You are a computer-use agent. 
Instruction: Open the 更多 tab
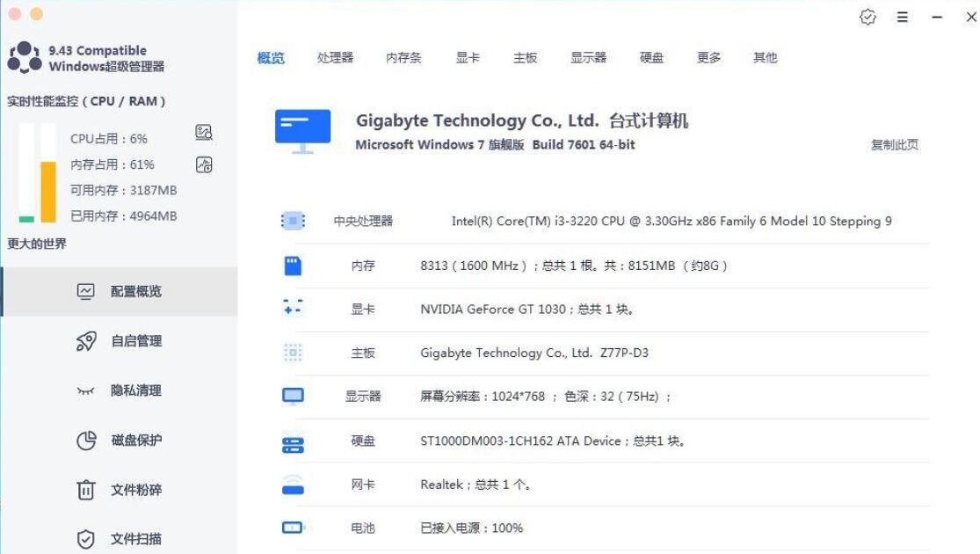point(708,58)
